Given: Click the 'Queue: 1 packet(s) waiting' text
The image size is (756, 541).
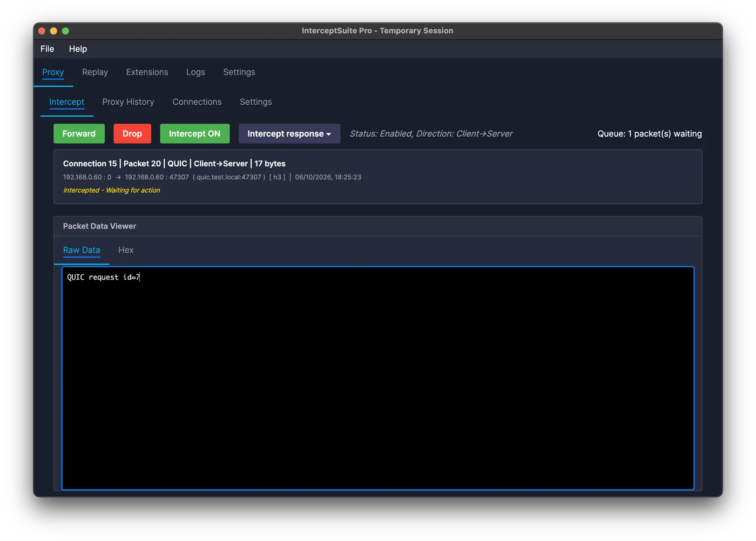Looking at the screenshot, I should pyautogui.click(x=650, y=134).
